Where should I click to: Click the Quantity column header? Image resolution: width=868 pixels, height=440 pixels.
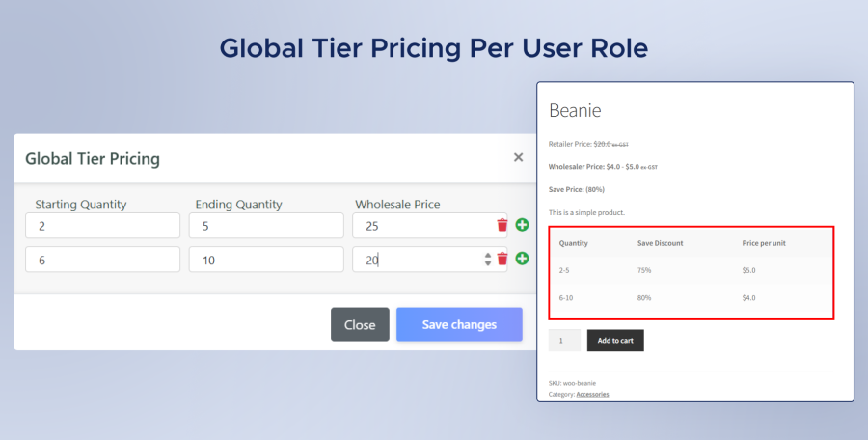coord(573,243)
